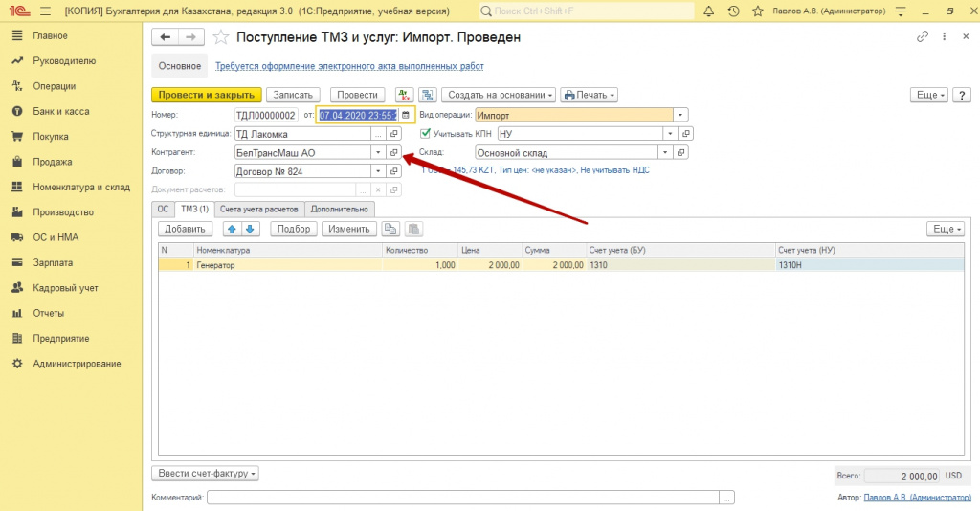
Task: Click Записать button
Action: coord(293,95)
